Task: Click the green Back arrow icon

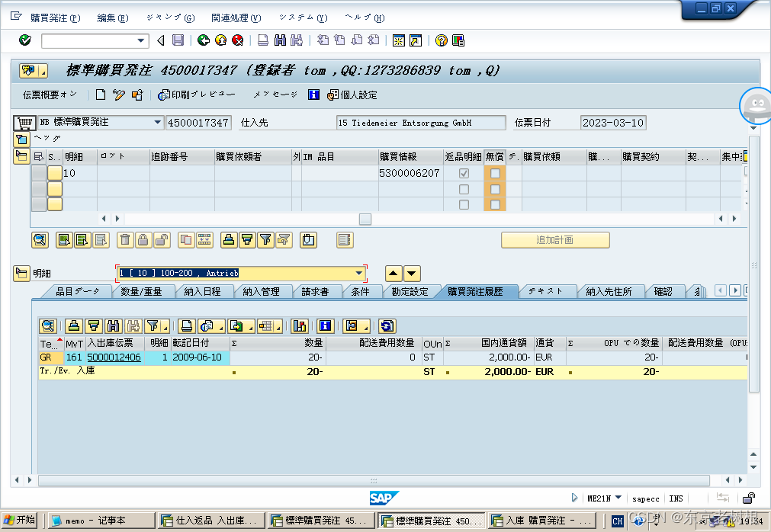Action: coord(204,40)
